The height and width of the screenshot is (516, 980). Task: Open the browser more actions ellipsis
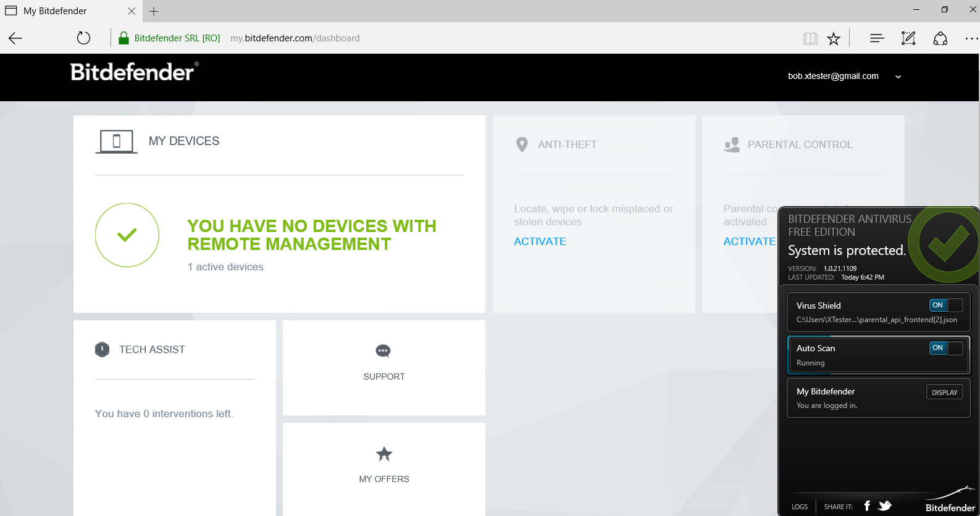pyautogui.click(x=971, y=38)
